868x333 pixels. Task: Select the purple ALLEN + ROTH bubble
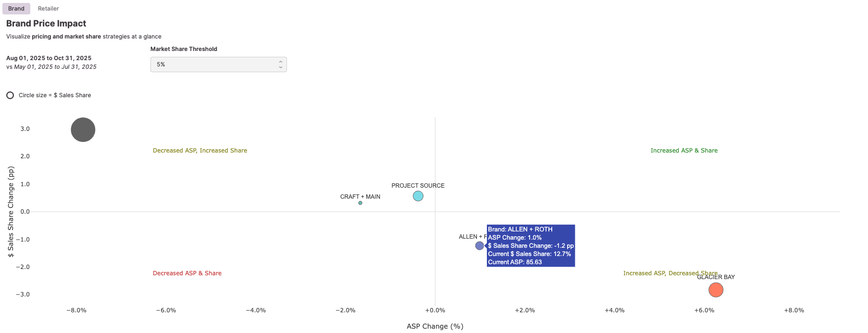479,246
